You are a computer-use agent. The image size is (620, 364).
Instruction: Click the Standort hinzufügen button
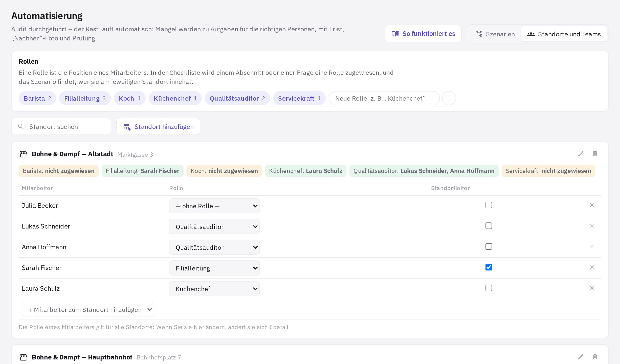tap(158, 126)
